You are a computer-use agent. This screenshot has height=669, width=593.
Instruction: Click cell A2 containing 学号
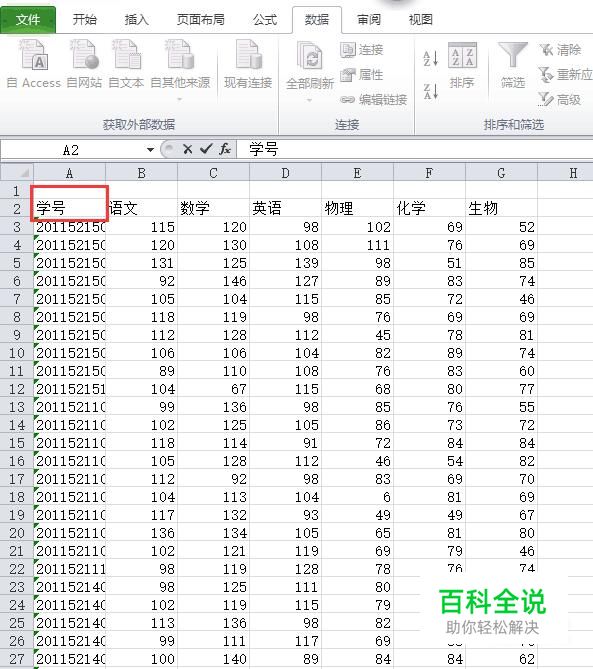pos(70,209)
